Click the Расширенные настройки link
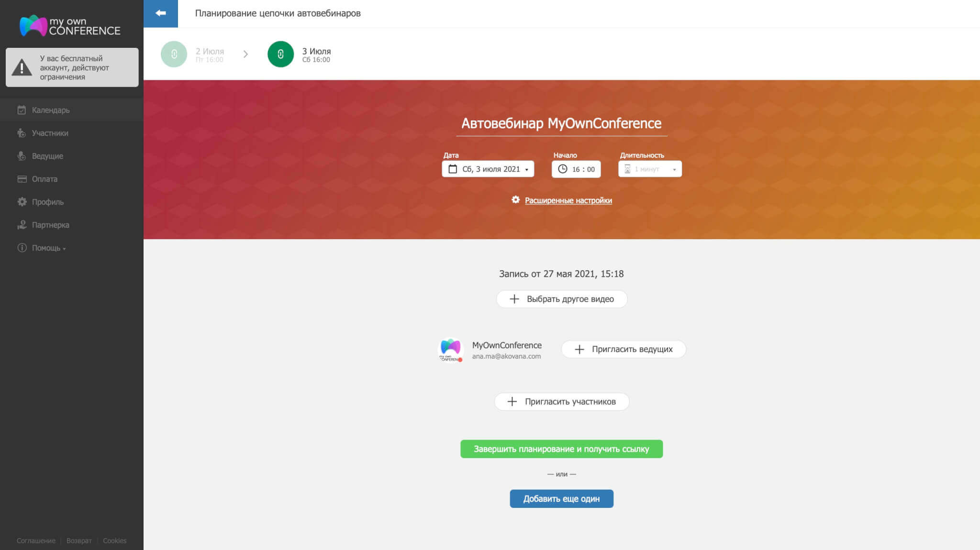 [x=568, y=200]
